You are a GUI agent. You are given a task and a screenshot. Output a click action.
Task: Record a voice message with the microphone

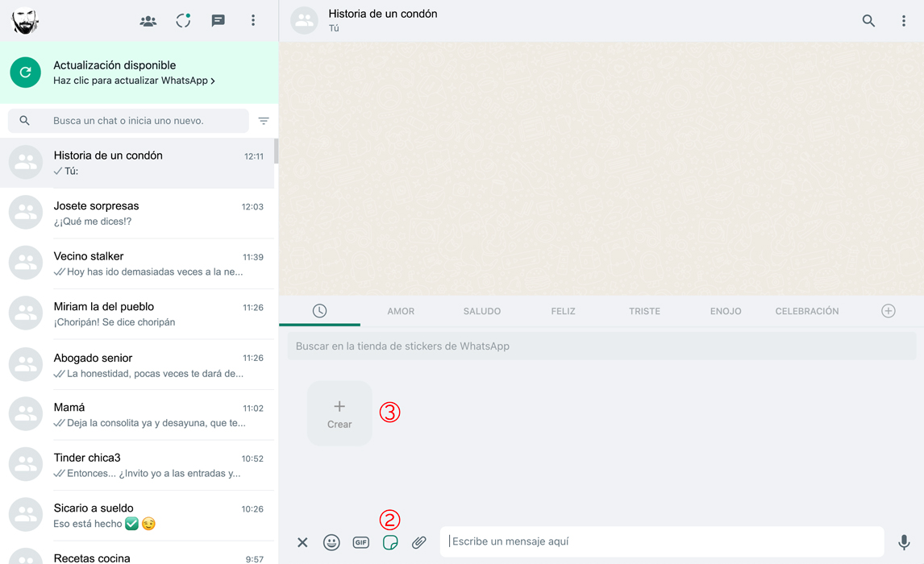pyautogui.click(x=904, y=542)
